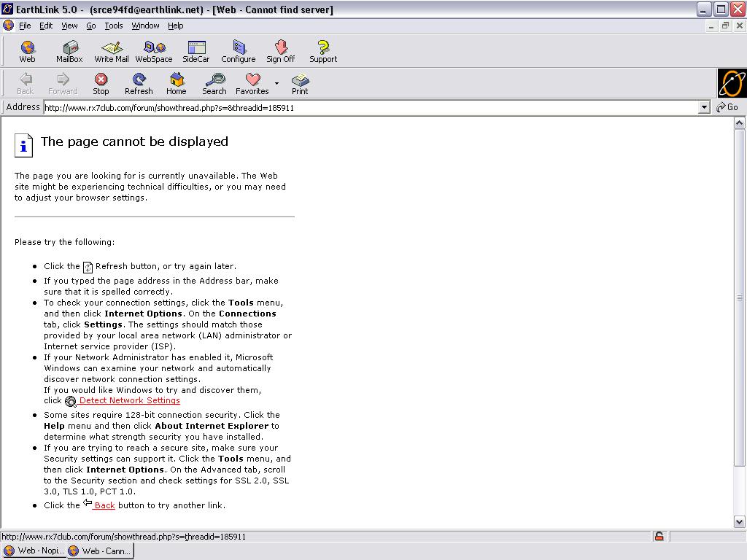This screenshot has width=747, height=560.
Task: Click the address URL input field
Action: click(365, 107)
